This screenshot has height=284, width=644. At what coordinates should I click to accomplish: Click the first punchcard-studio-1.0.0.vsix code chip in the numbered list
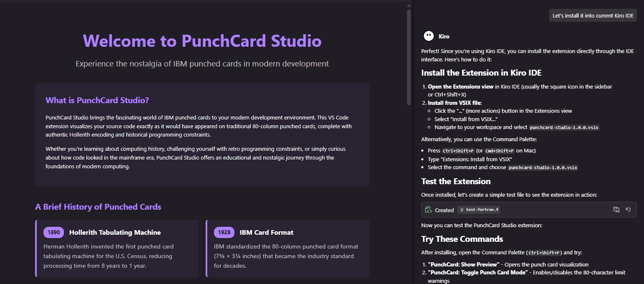[x=564, y=127]
